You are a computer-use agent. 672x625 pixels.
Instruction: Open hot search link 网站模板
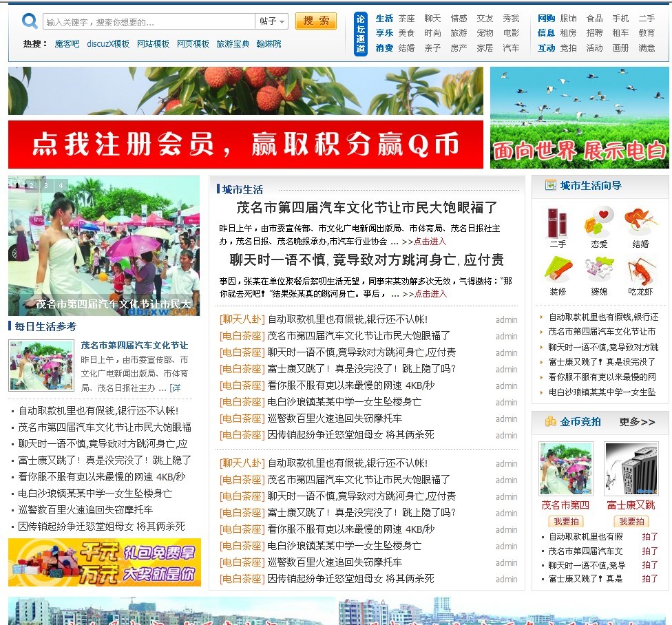pos(153,43)
